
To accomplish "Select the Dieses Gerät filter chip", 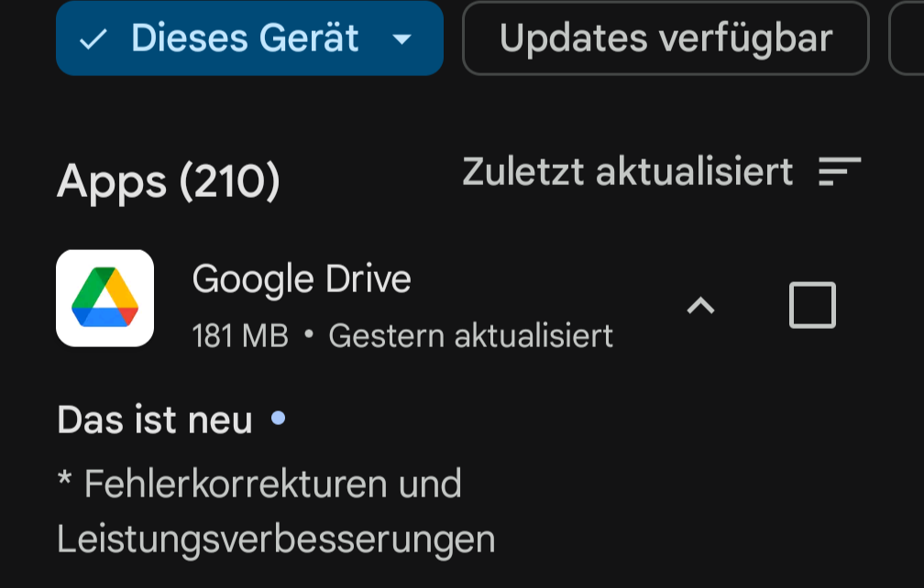I will 249,38.
